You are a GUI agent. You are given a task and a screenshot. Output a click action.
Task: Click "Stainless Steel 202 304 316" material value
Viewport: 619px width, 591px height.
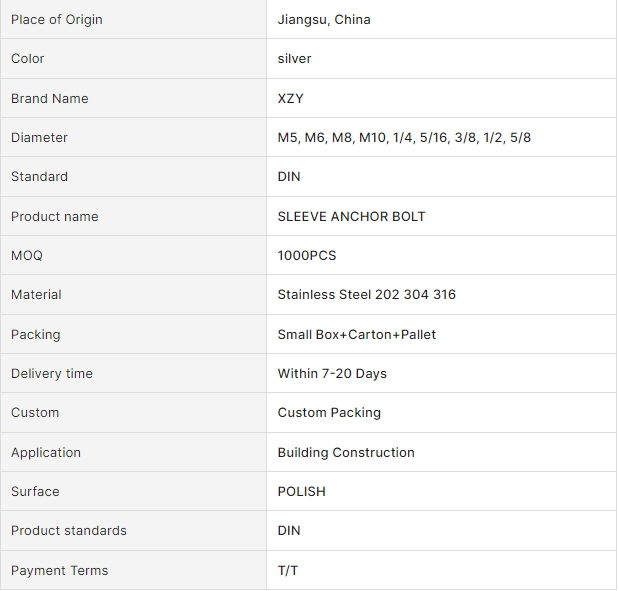coord(367,295)
